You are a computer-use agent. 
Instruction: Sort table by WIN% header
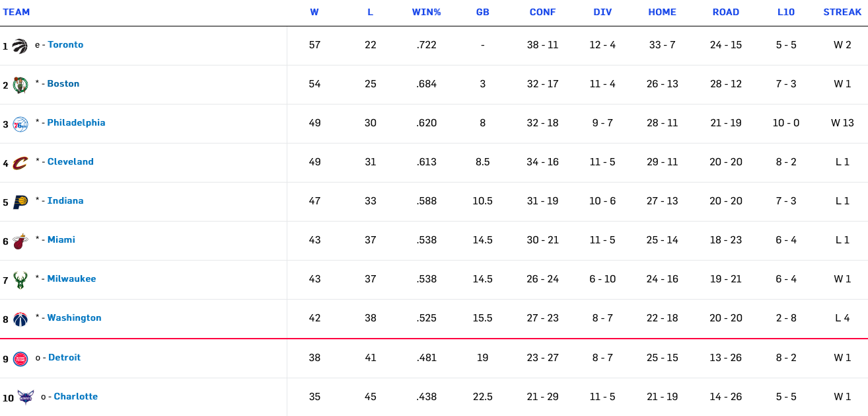click(426, 12)
